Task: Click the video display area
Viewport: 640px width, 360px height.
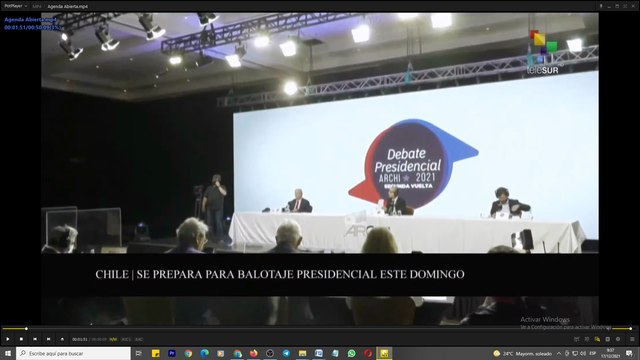Action: click(x=320, y=169)
